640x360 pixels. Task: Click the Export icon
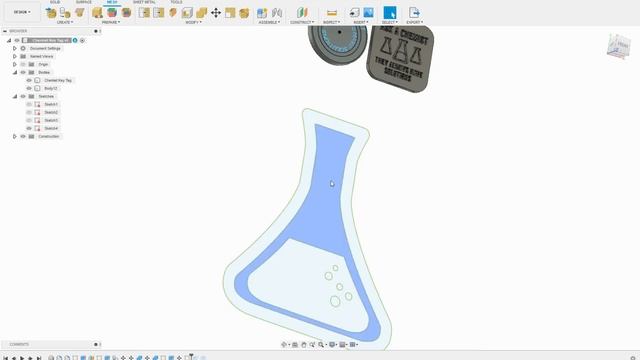pyautogui.click(x=414, y=13)
